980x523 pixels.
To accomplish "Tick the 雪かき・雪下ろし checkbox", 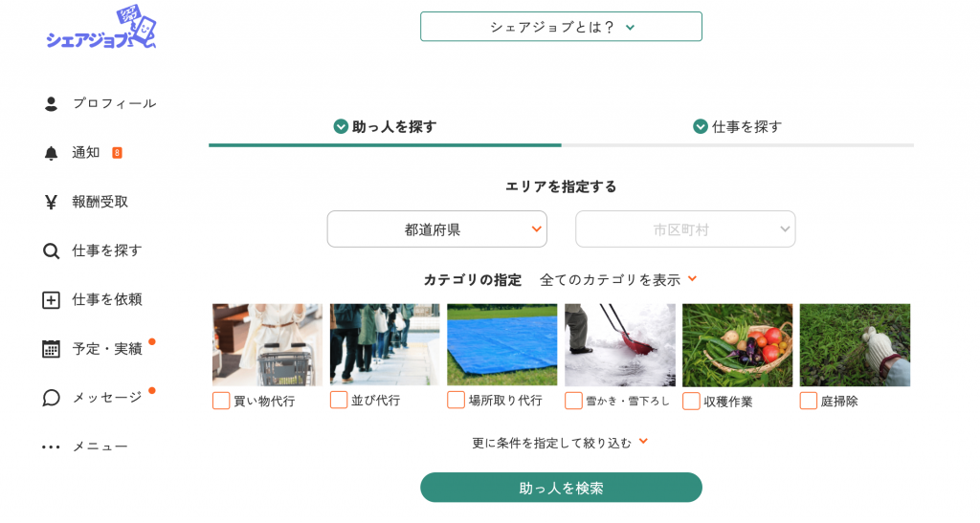I will (573, 401).
